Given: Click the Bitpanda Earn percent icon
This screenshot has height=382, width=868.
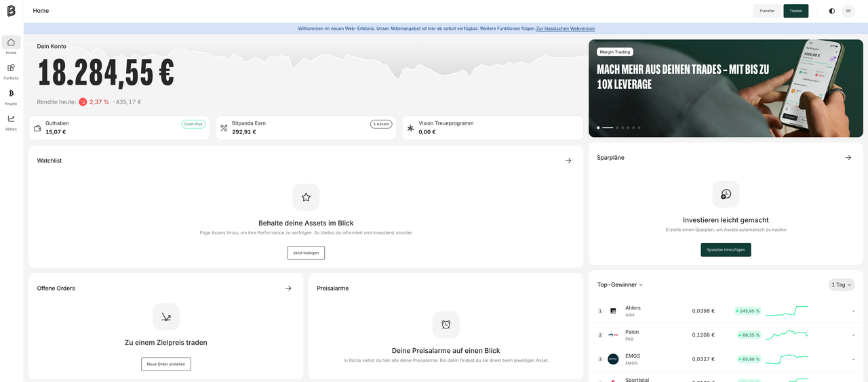Looking at the screenshot, I should click(224, 128).
